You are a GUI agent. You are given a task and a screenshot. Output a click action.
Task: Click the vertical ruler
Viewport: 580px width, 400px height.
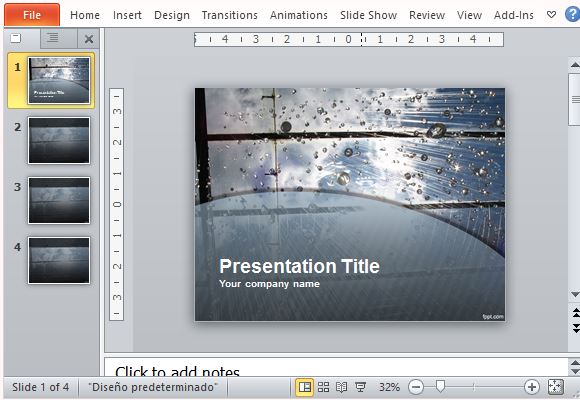click(117, 204)
